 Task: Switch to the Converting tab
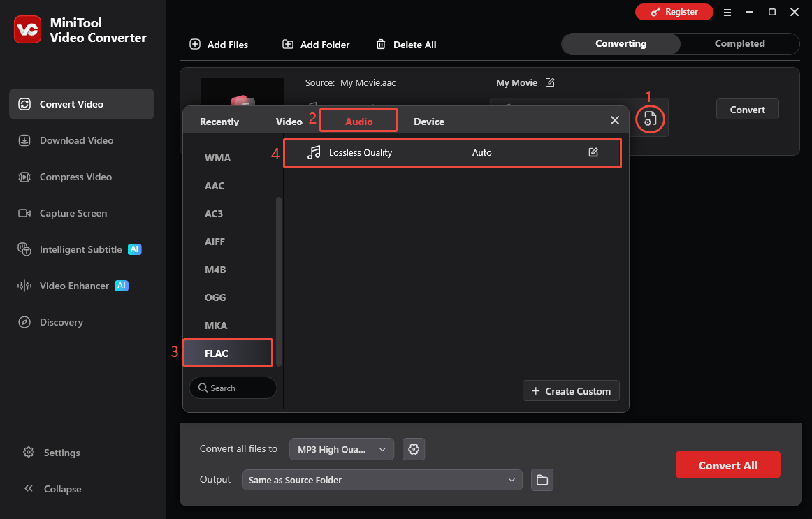coord(621,43)
